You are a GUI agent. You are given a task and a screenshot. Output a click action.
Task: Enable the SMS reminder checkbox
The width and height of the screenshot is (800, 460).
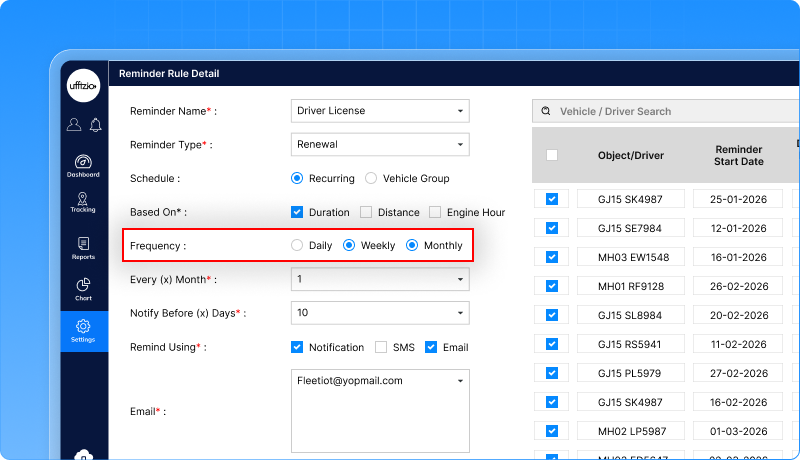381,348
